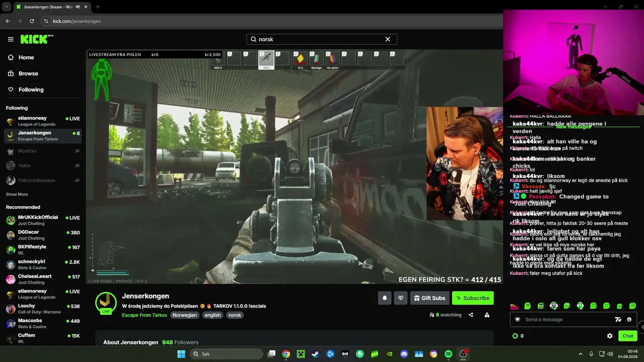Open offline channel Mystixx

coord(43,151)
